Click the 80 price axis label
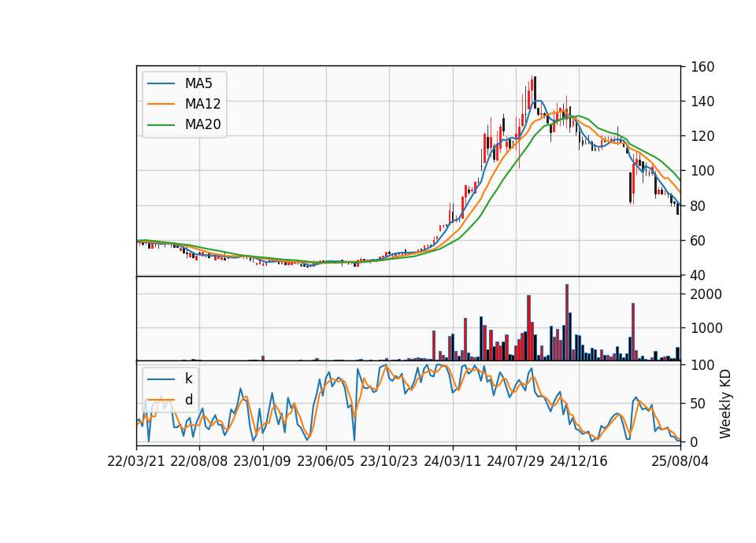 [699, 205]
